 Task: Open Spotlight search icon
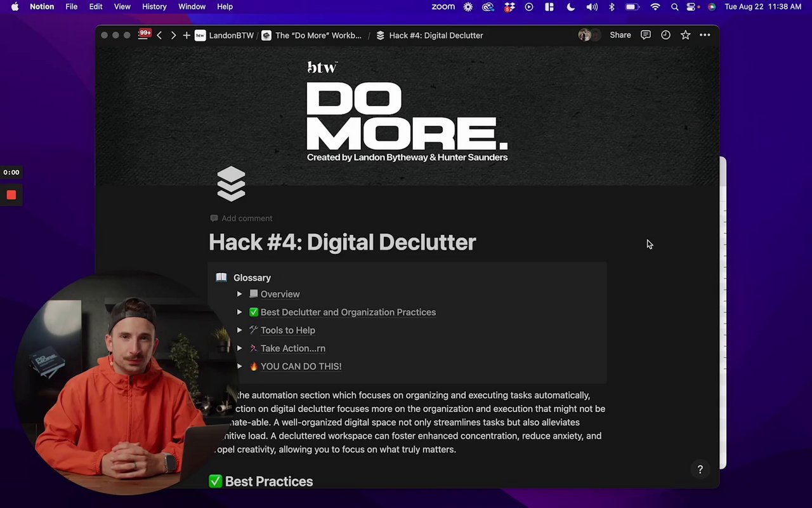[674, 6]
